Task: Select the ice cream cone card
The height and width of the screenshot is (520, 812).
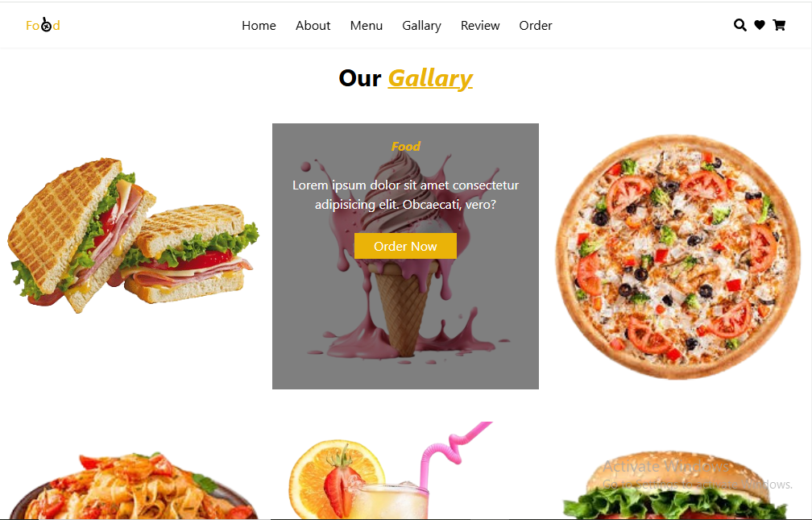Action: 405,256
